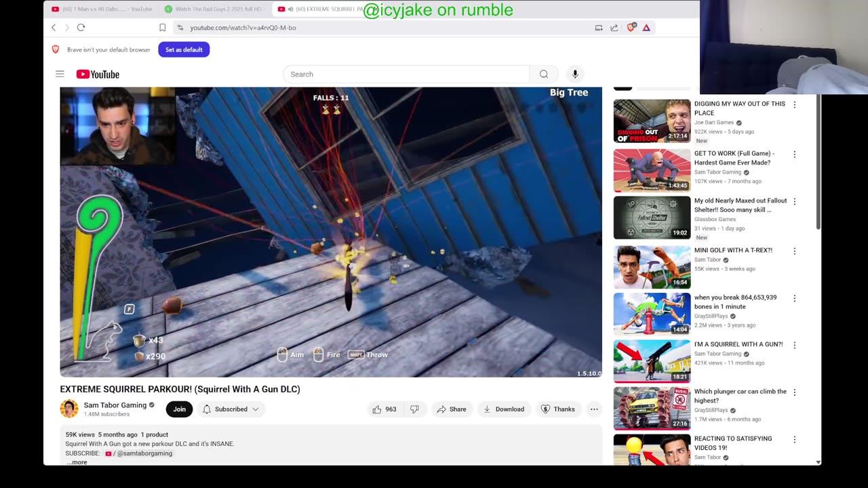Open options for SATISFYING VIDEOS 19 video
The height and width of the screenshot is (488, 868).
point(795,439)
